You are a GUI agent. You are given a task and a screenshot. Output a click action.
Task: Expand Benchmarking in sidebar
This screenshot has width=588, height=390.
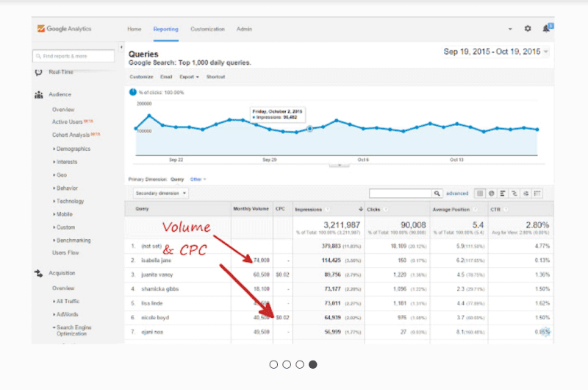[72, 241]
